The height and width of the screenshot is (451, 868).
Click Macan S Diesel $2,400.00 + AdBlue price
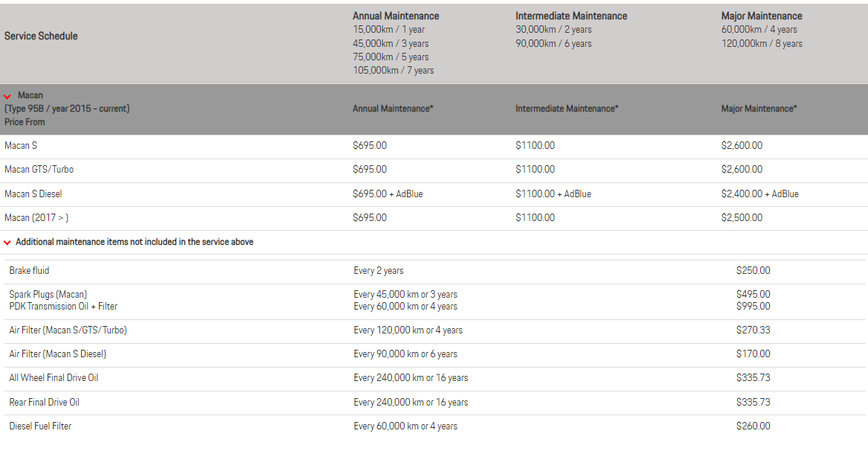tap(759, 194)
